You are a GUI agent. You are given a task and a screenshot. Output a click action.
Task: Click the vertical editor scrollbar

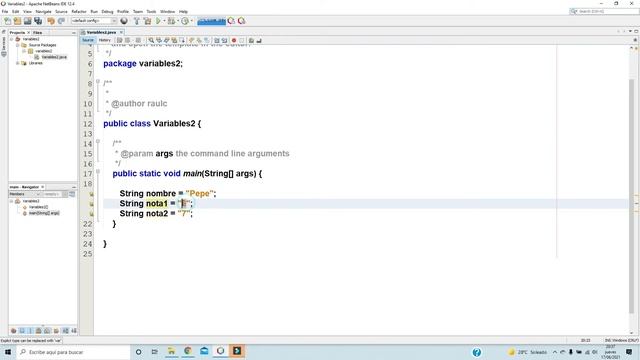(631, 196)
